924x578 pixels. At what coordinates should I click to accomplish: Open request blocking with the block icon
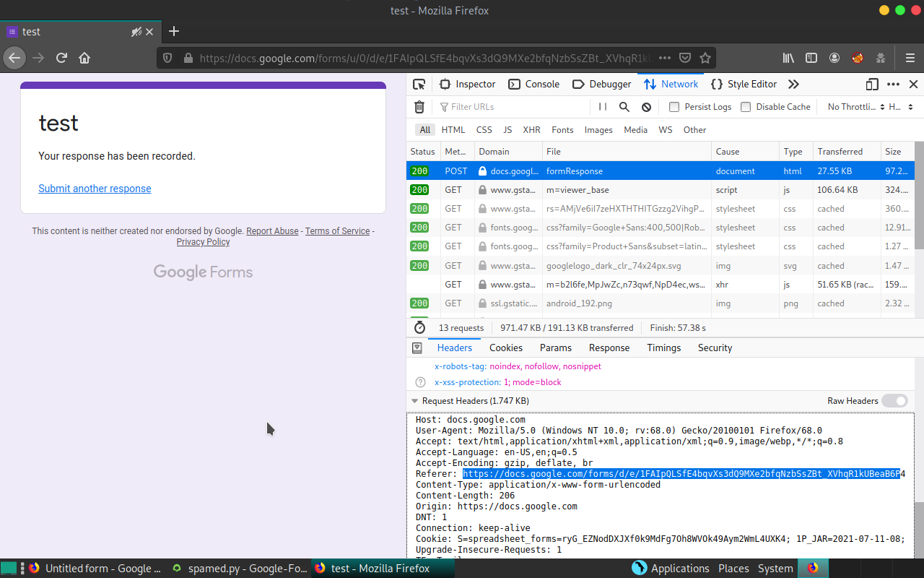coord(646,106)
